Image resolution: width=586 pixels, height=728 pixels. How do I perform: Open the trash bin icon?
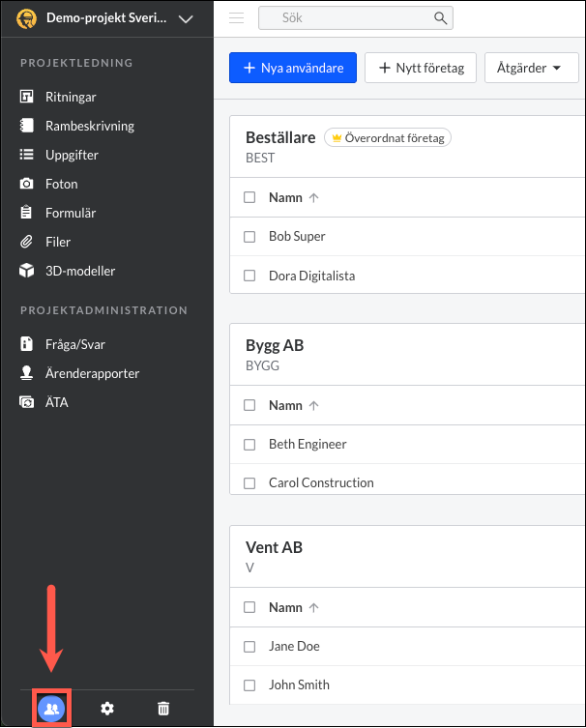click(x=163, y=709)
